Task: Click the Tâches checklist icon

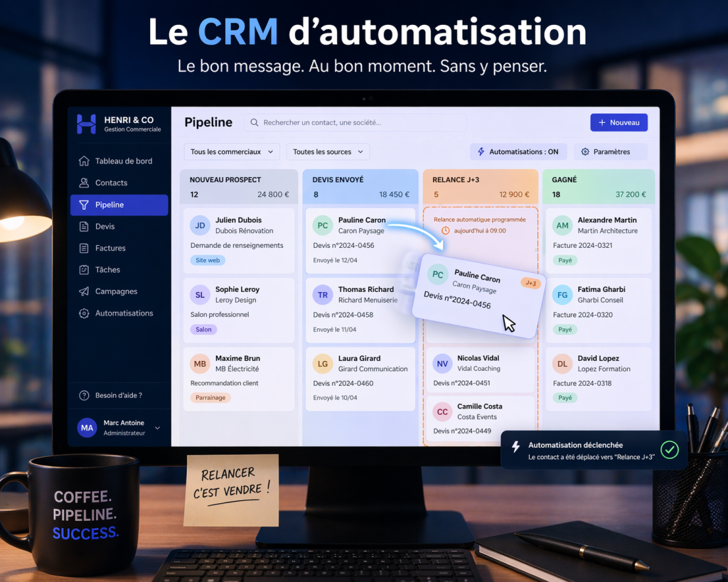Action: click(84, 269)
